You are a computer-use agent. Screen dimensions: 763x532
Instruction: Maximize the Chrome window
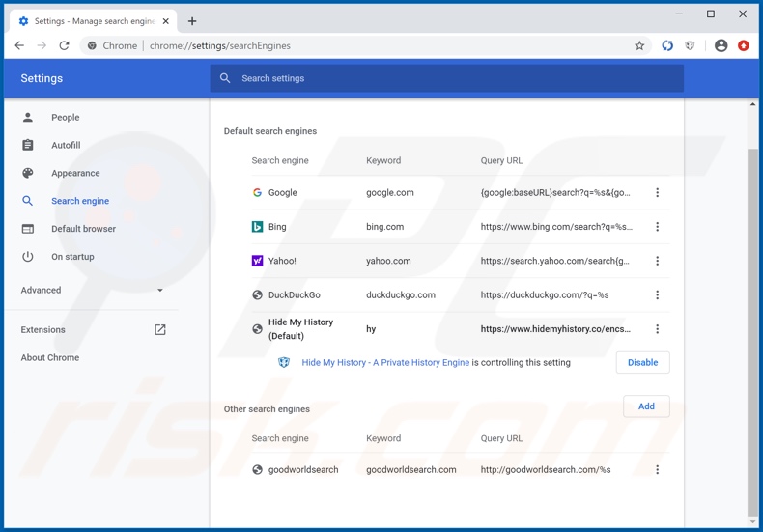711,14
